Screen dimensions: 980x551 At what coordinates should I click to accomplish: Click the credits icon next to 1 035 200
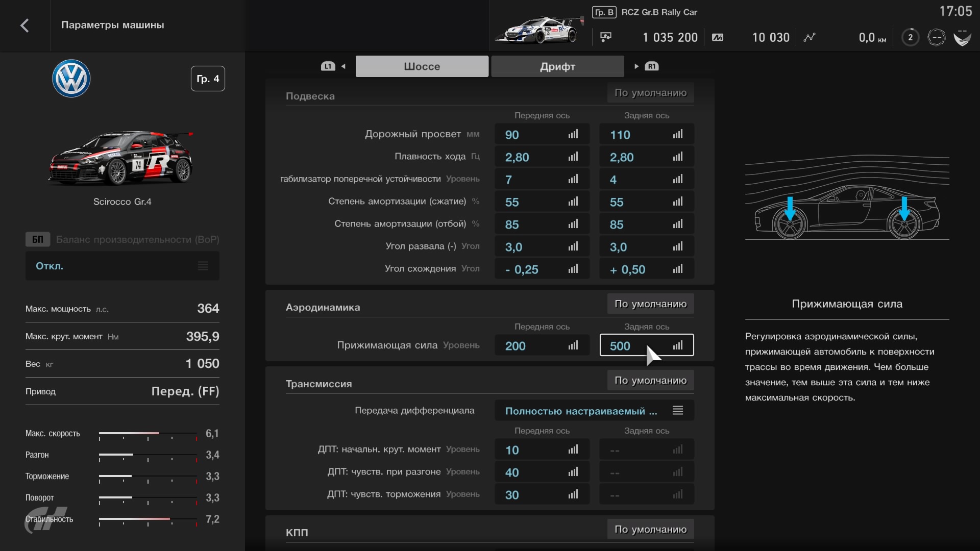click(606, 37)
